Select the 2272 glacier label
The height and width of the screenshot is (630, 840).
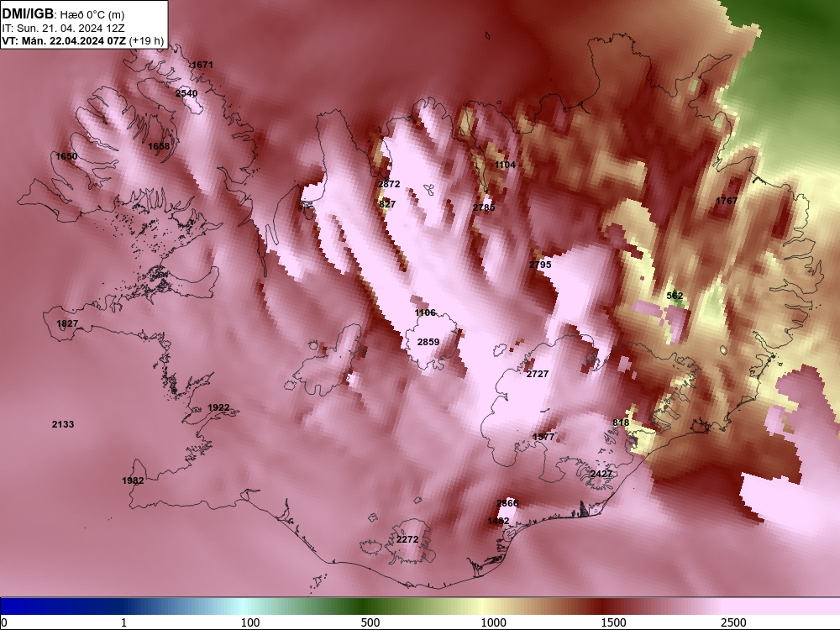(x=407, y=539)
